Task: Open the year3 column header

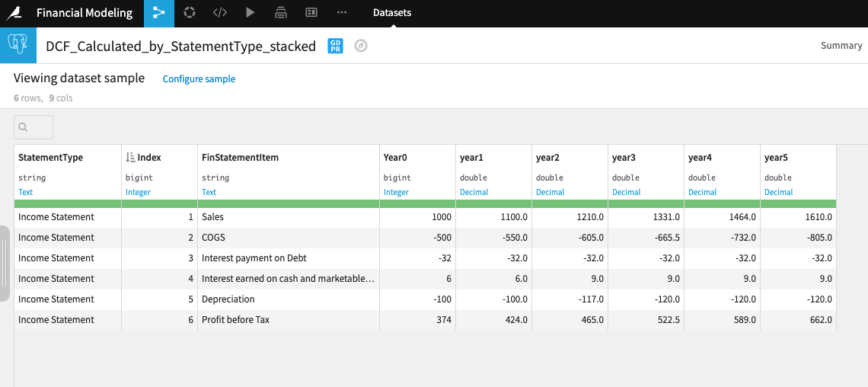Action: (624, 157)
